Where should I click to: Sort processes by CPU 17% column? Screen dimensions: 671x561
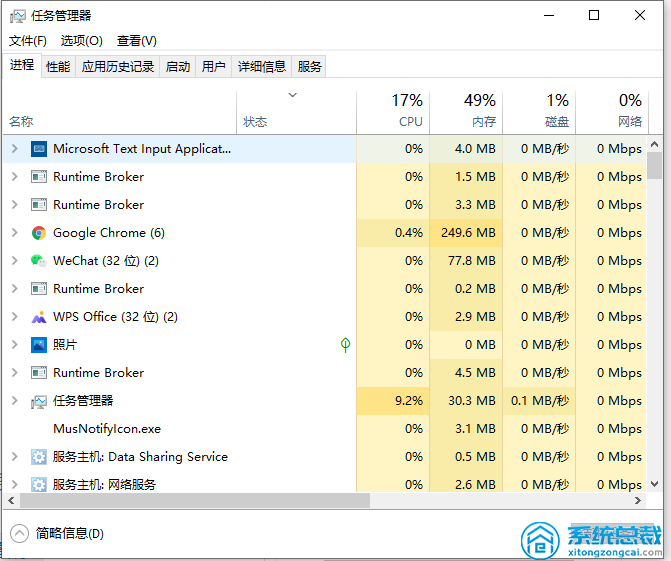[393, 113]
